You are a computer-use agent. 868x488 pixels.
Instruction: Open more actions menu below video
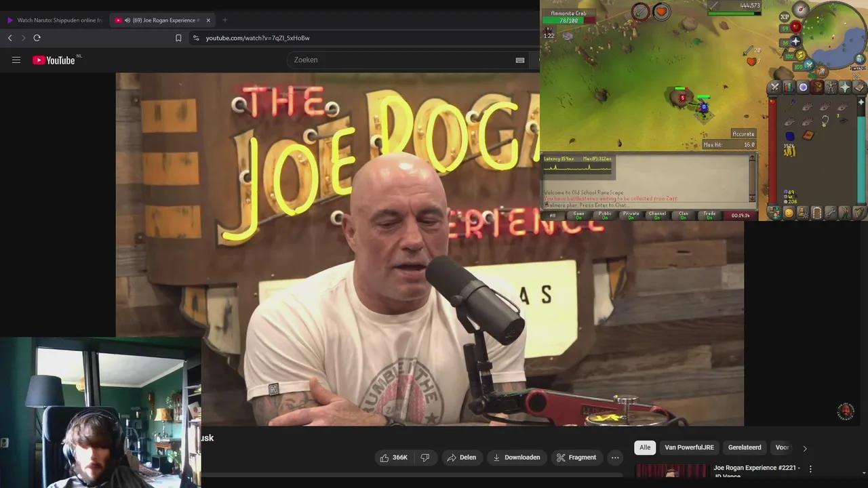(615, 457)
